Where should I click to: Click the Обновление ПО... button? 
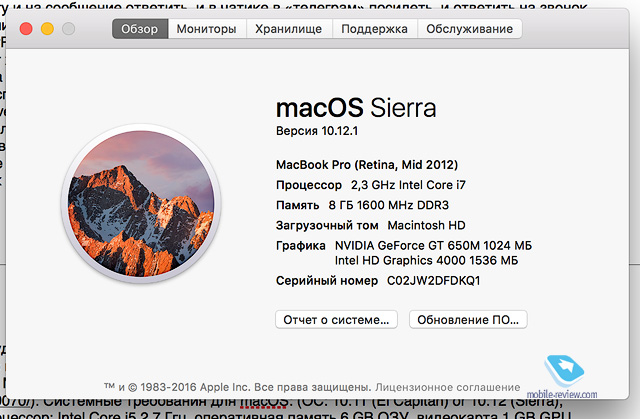tap(468, 319)
